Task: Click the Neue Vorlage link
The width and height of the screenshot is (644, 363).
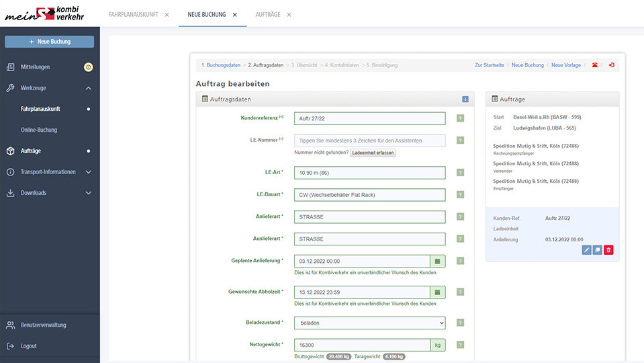Action: 566,65
